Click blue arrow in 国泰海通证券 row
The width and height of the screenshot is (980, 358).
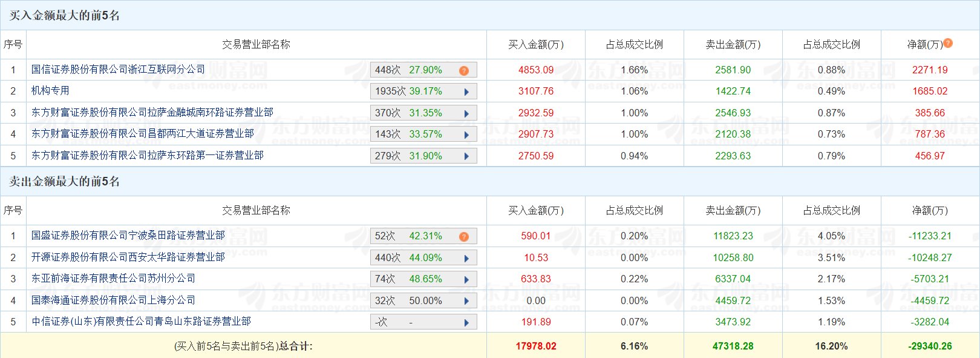[466, 302]
